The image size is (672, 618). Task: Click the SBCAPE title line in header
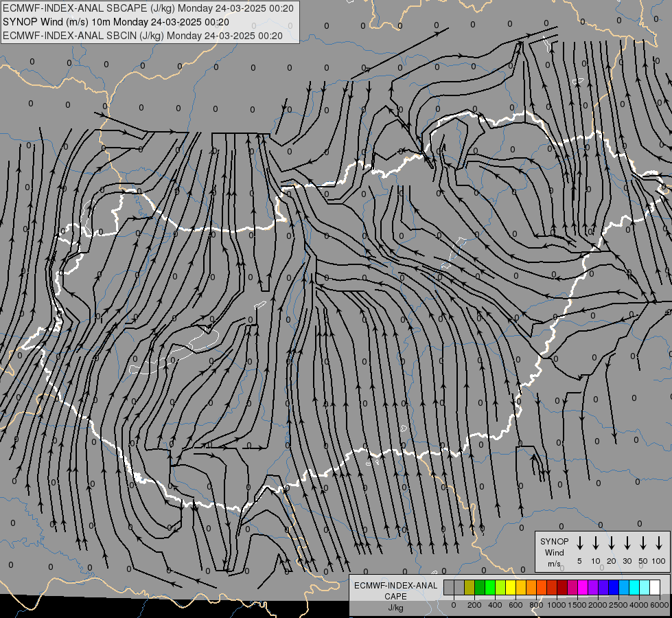(x=148, y=8)
